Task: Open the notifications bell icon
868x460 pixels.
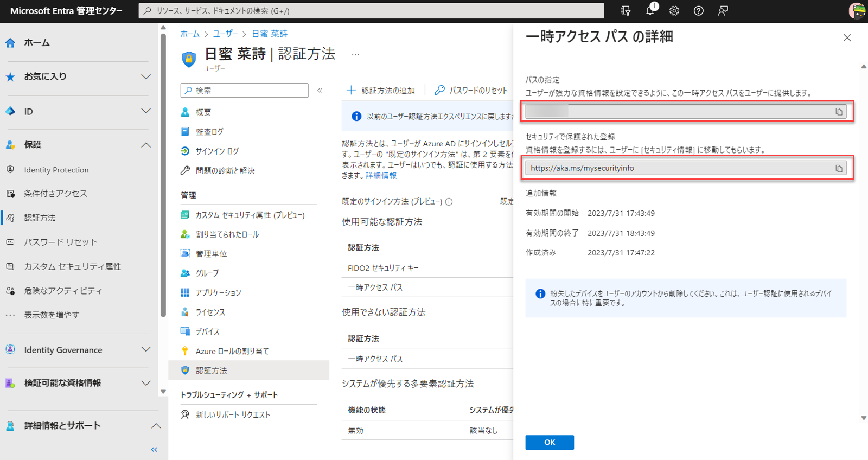Action: (650, 11)
